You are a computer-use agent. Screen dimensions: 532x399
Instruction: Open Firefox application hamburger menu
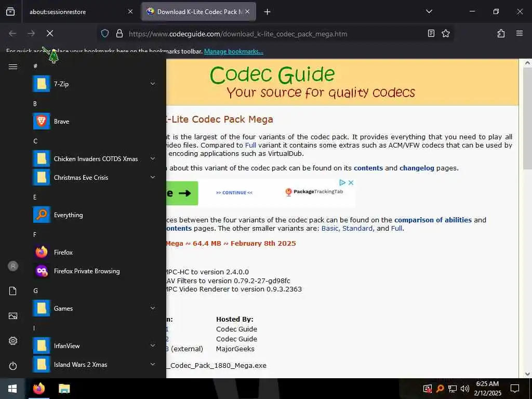[520, 33]
